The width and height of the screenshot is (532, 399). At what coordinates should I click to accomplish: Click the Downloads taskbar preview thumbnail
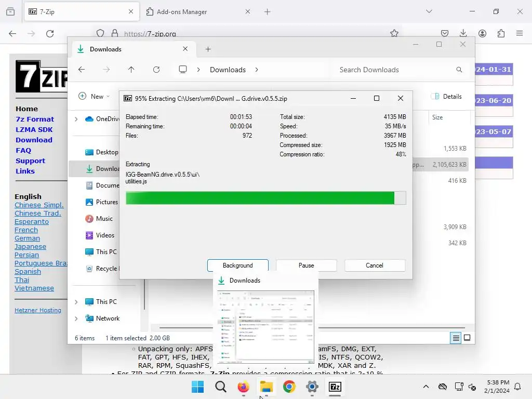pos(265,326)
